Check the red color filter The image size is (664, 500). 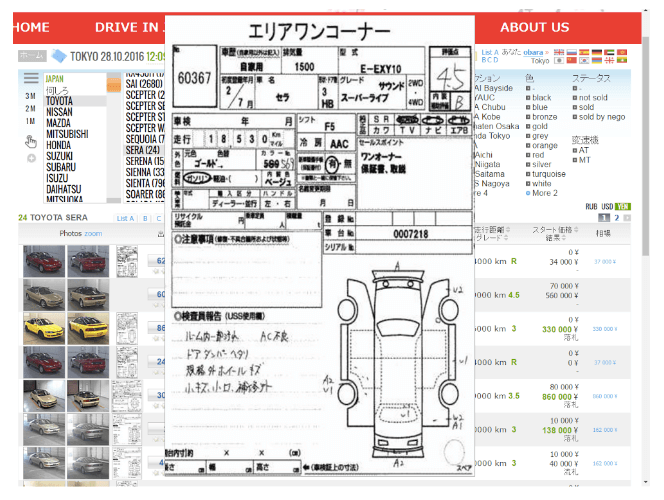[x=528, y=155]
